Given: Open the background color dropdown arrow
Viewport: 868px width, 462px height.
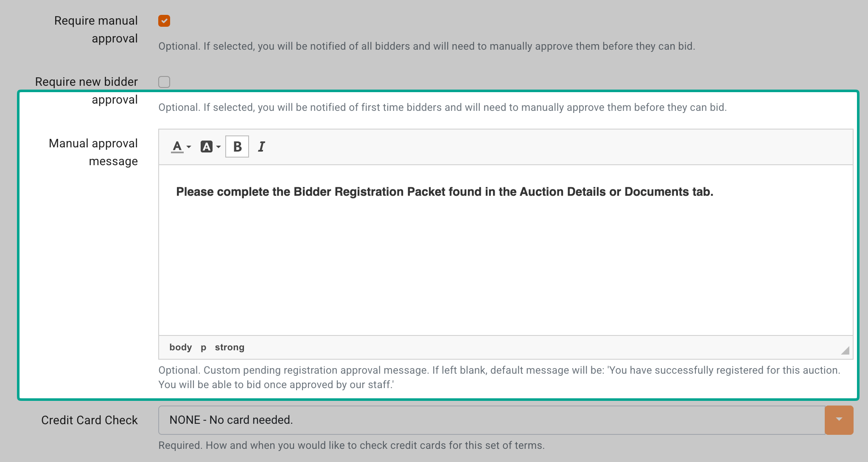Looking at the screenshot, I should 218,147.
